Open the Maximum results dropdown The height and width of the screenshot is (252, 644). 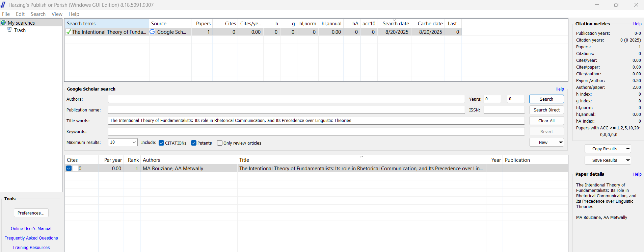pos(134,142)
